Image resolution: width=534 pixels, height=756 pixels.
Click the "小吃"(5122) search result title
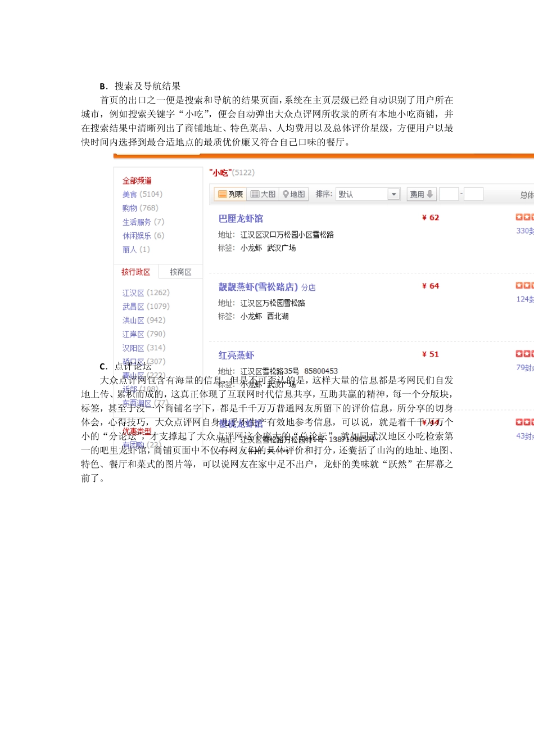click(232, 173)
